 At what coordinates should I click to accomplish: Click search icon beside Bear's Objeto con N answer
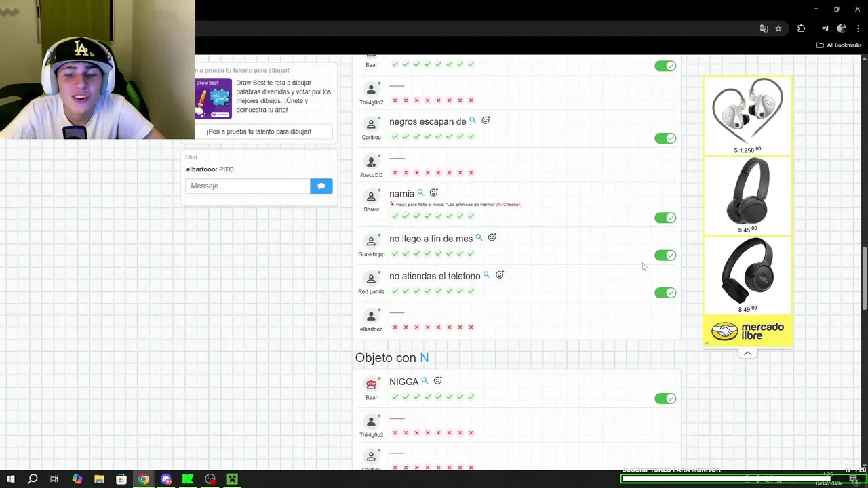[425, 380]
